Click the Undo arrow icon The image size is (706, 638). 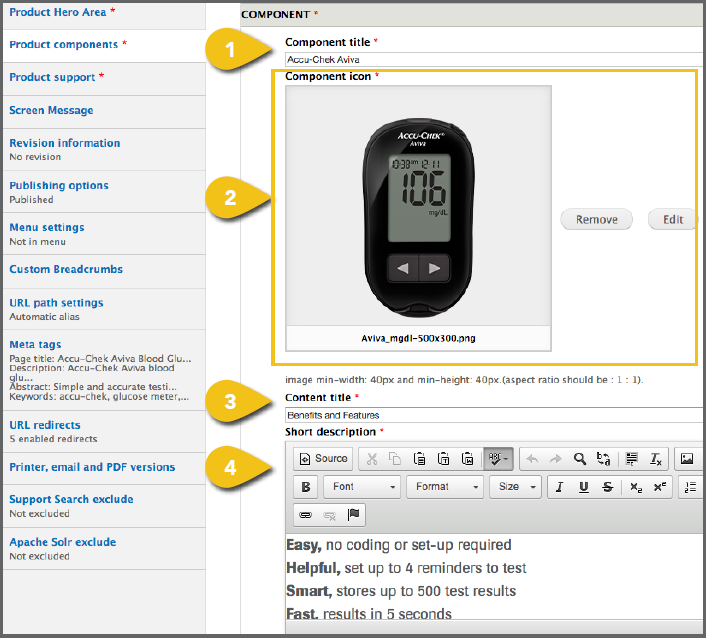tap(532, 459)
